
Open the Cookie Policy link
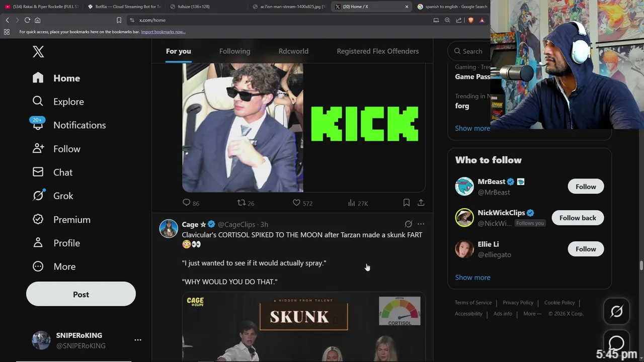tap(559, 303)
